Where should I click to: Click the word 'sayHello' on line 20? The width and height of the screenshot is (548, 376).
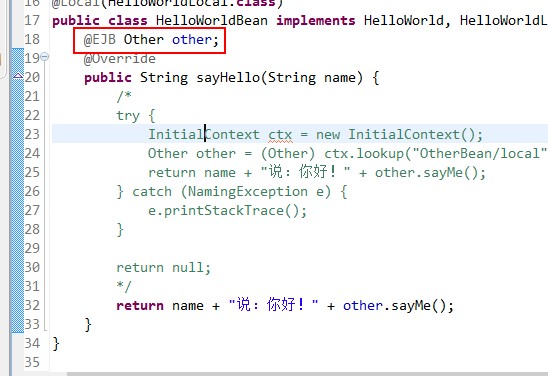[228, 78]
